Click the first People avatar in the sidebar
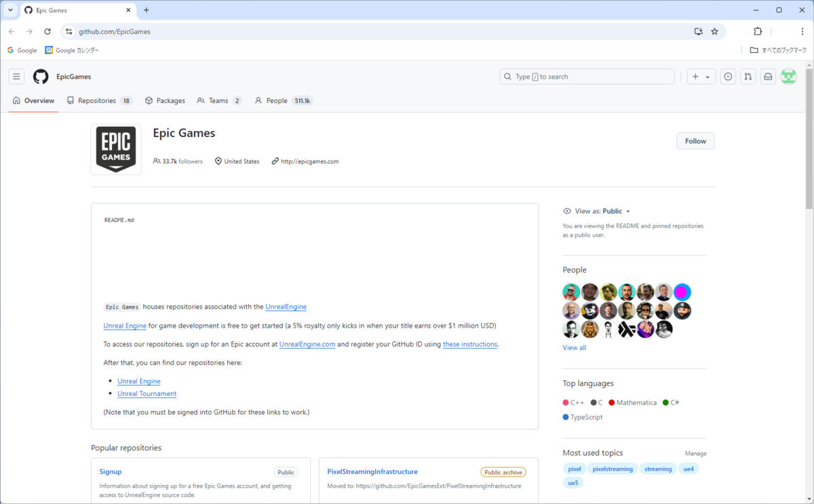Image resolution: width=814 pixels, height=504 pixels. click(x=571, y=292)
